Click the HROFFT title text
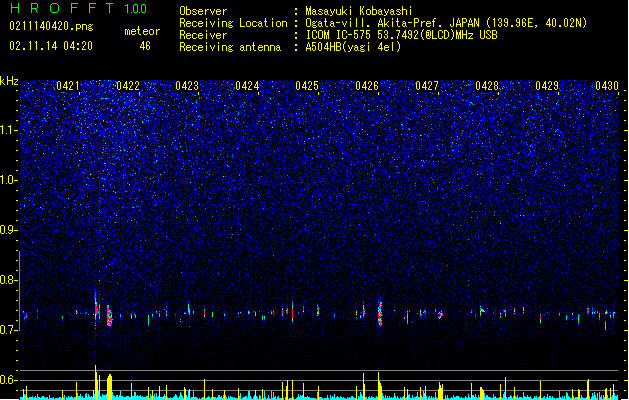Screen dimensions: 629x400 62,8
